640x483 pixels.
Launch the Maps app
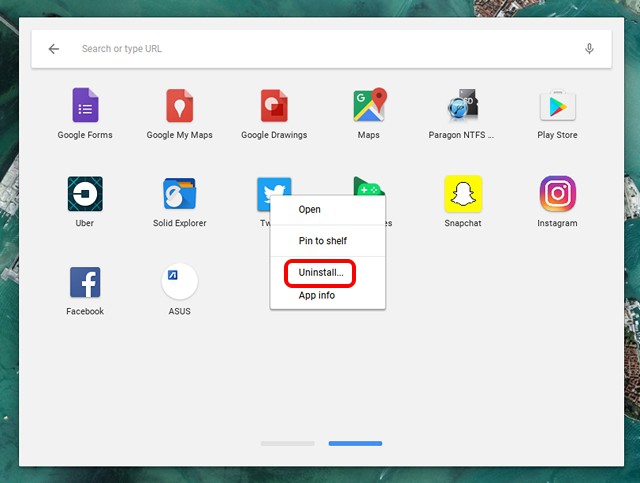(369, 105)
